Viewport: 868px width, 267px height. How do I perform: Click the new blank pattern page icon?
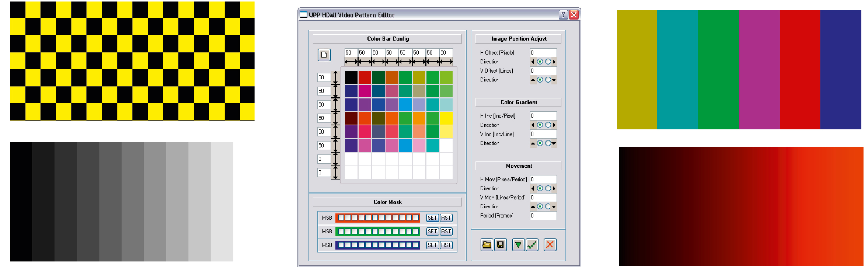click(324, 55)
